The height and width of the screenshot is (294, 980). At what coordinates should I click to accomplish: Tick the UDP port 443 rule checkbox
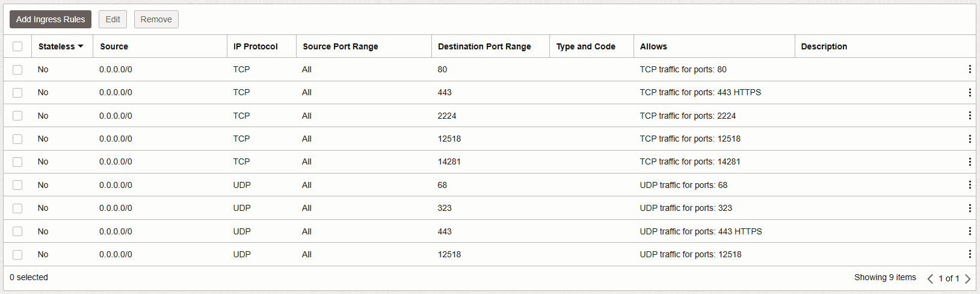17,231
